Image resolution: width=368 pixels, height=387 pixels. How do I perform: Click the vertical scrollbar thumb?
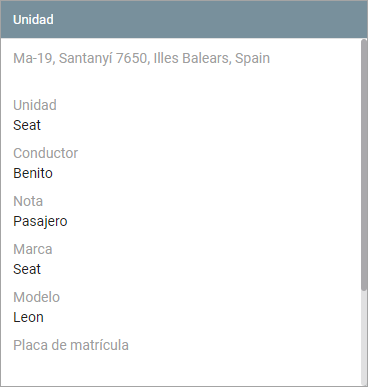coord(364,165)
